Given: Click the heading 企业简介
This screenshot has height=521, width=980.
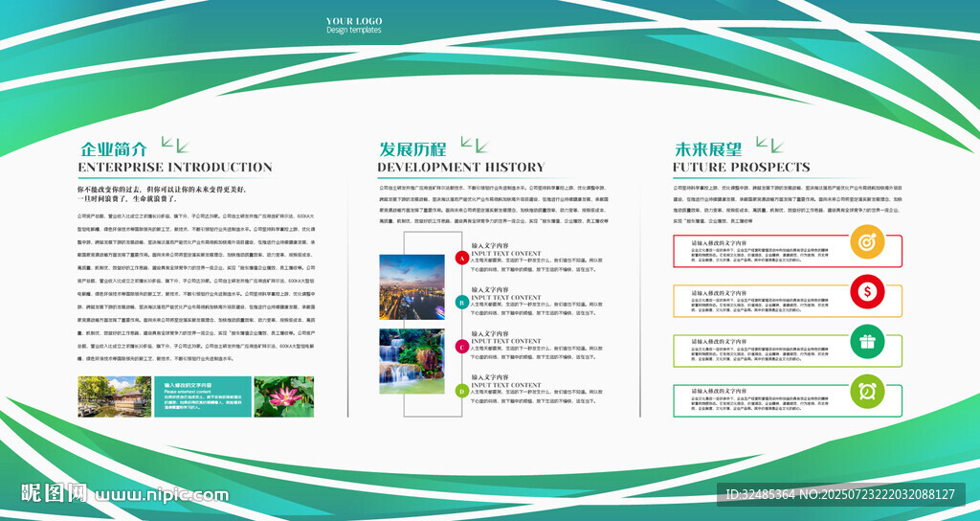Looking at the screenshot, I should pyautogui.click(x=114, y=149).
